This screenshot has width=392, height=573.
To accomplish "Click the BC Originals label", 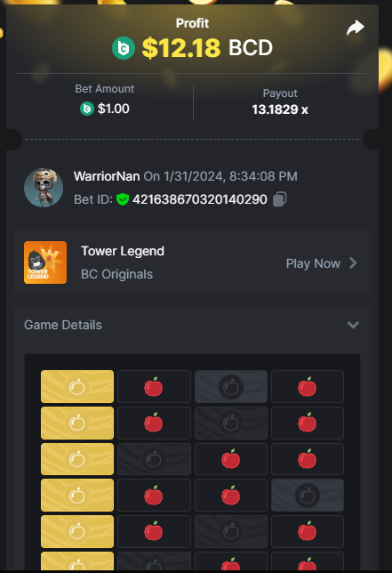I will click(x=116, y=274).
